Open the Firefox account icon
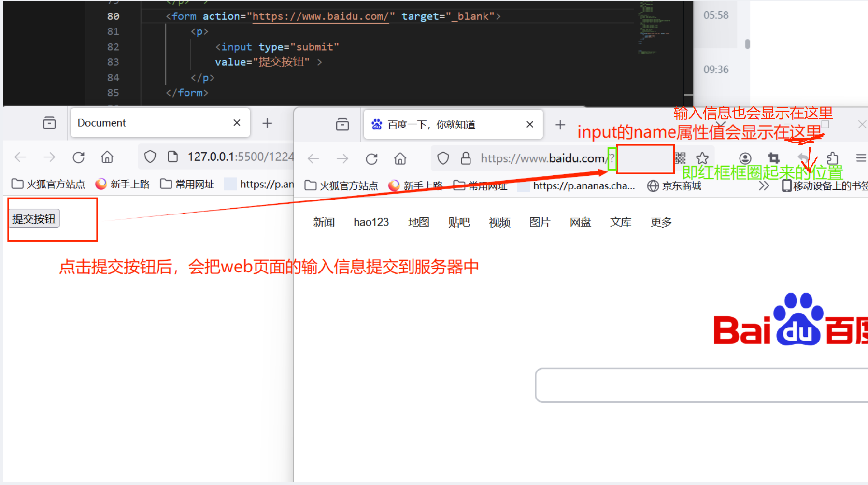The width and height of the screenshot is (868, 485). click(745, 158)
